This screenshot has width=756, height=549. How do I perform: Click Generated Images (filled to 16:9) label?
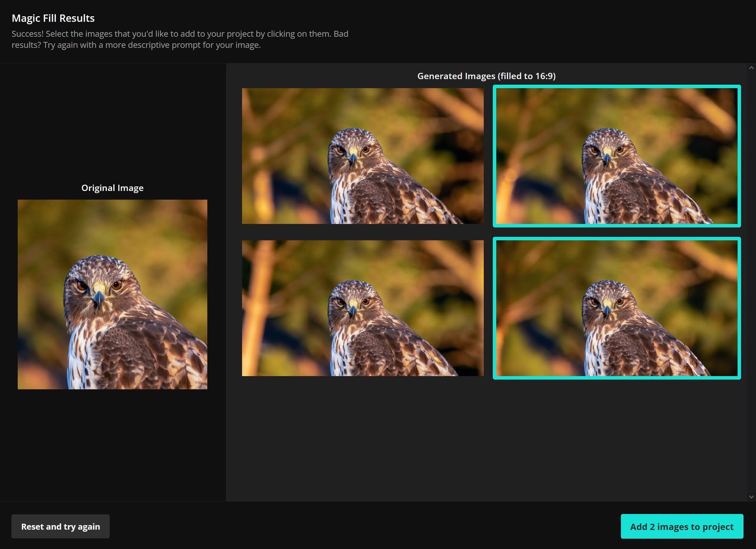coord(486,76)
